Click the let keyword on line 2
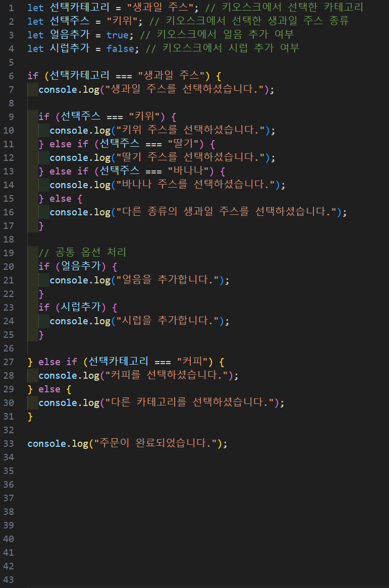 coord(35,21)
